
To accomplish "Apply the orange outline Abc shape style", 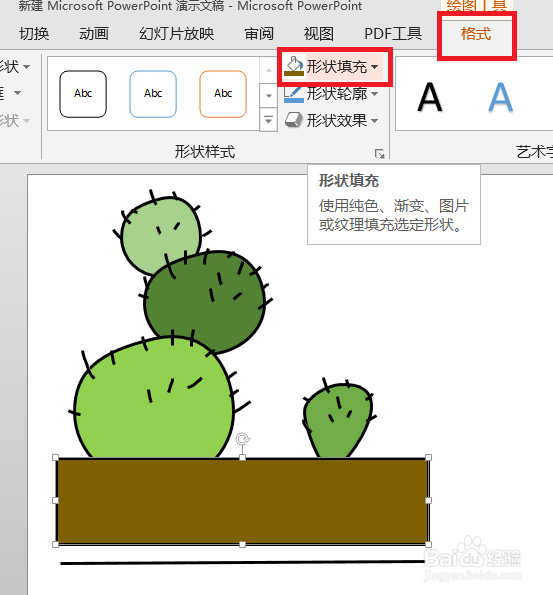I will [x=223, y=94].
